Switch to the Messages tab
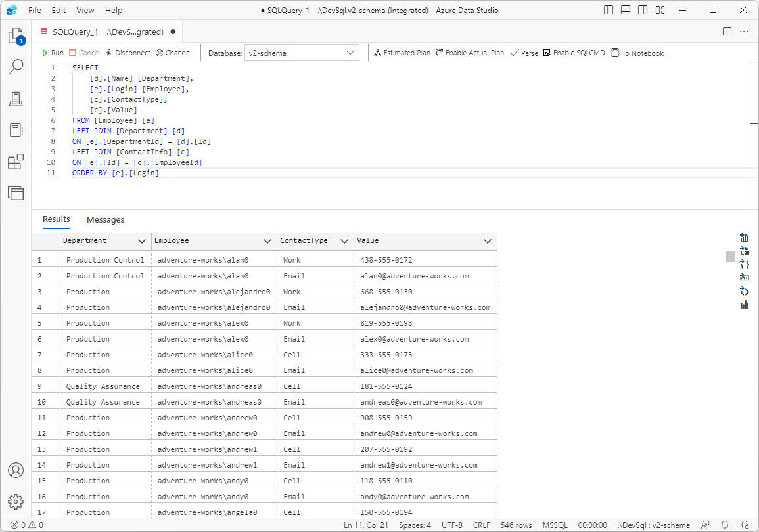Viewport: 759px width, 532px height. (x=106, y=219)
